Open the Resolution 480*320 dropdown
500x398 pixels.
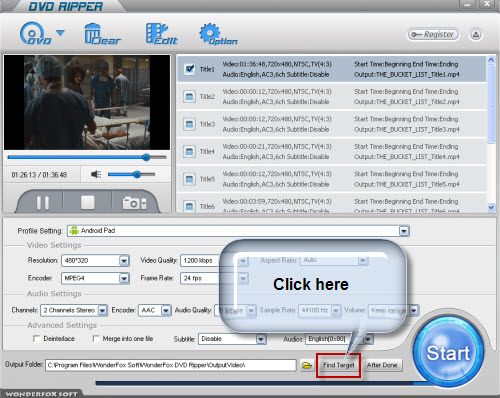[124, 261]
